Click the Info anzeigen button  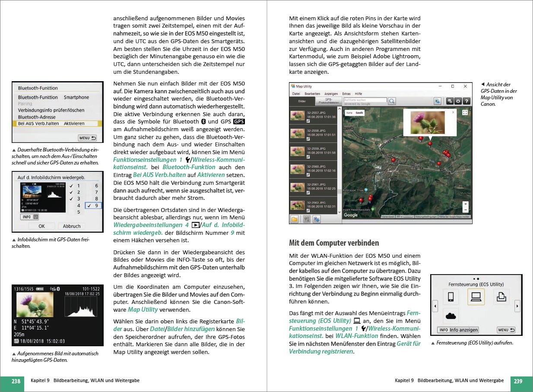[x=458, y=330]
